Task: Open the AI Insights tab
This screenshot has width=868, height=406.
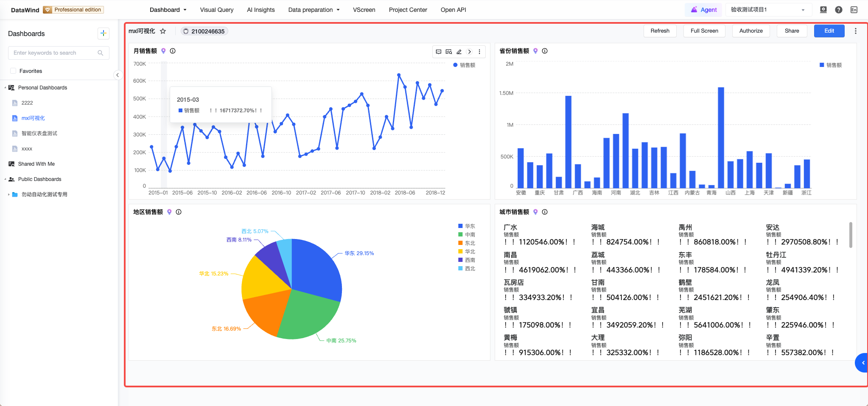Action: [x=261, y=10]
